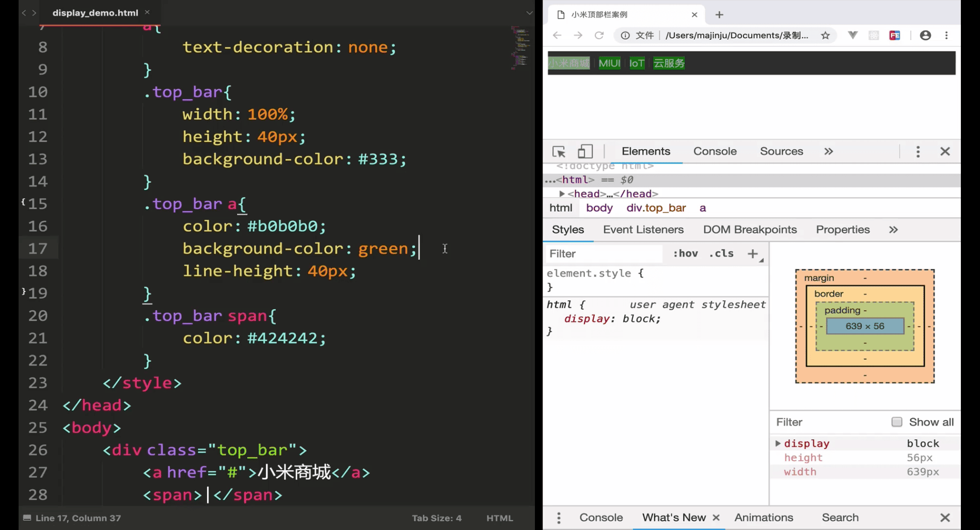Click the Styles Filter input
This screenshot has height=530, width=980.
click(604, 253)
